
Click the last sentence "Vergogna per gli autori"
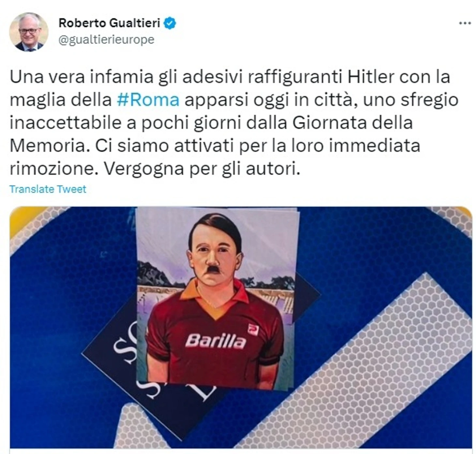coord(202,169)
